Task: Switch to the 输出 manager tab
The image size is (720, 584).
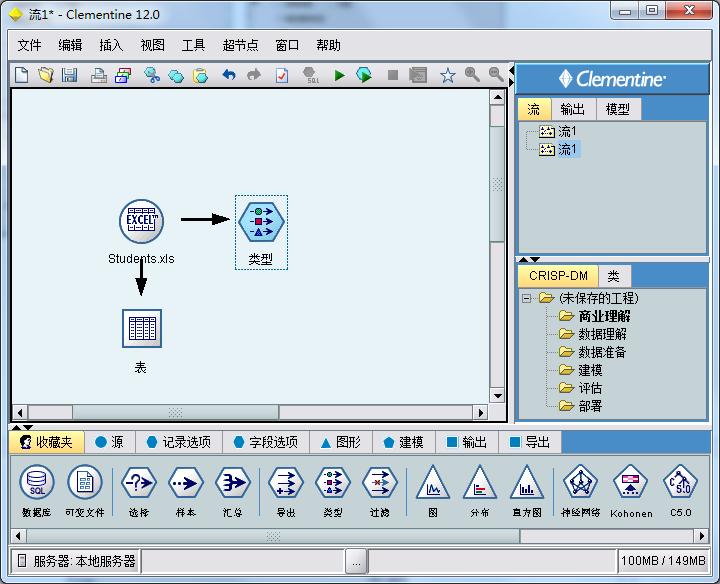Action: coord(573,109)
